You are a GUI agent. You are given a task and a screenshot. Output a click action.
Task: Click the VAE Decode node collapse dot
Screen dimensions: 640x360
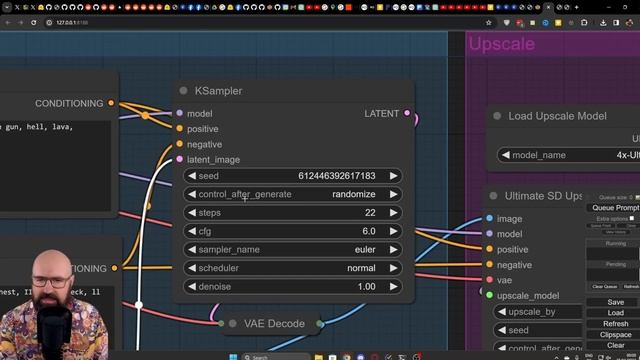[233, 324]
